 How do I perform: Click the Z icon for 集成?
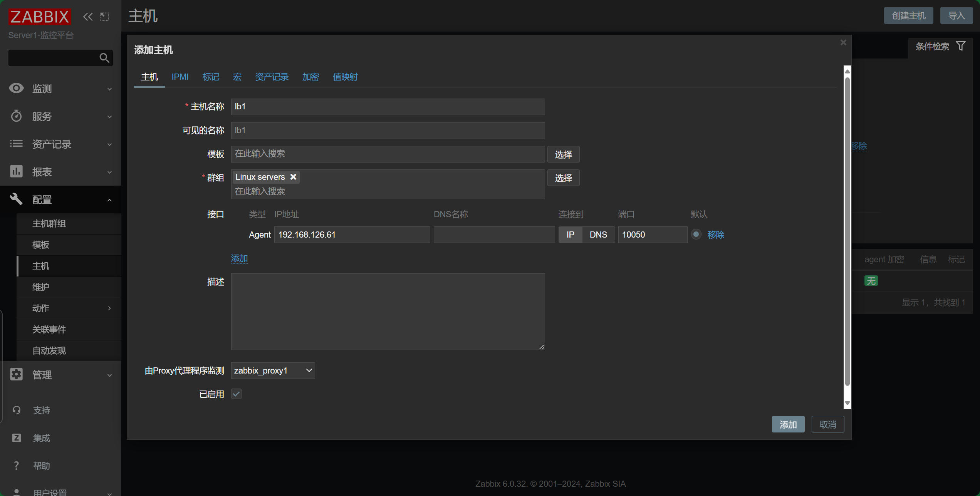point(17,438)
